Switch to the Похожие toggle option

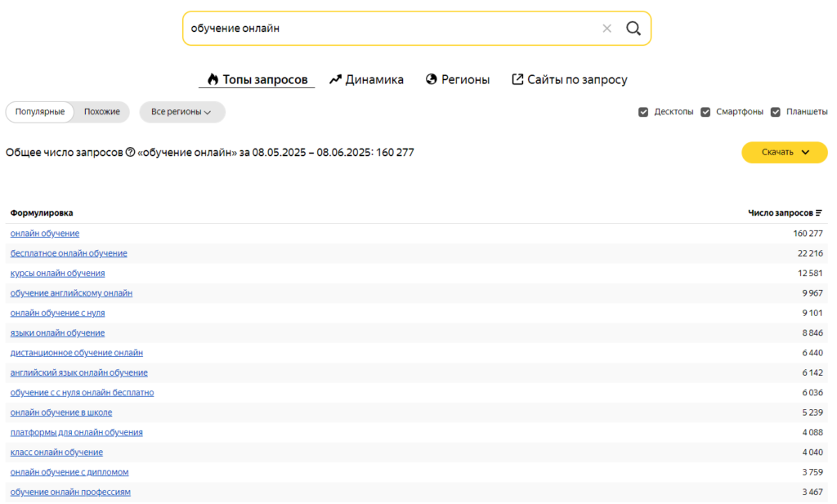(x=102, y=112)
